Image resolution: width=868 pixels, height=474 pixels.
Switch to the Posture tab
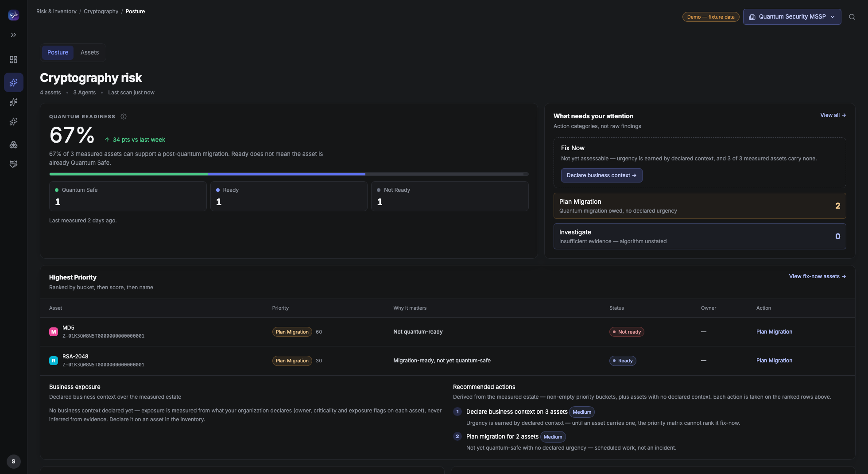[x=58, y=52]
